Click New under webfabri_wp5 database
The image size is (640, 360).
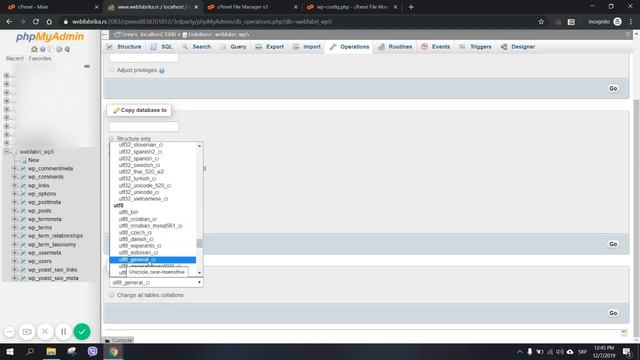pos(33,160)
